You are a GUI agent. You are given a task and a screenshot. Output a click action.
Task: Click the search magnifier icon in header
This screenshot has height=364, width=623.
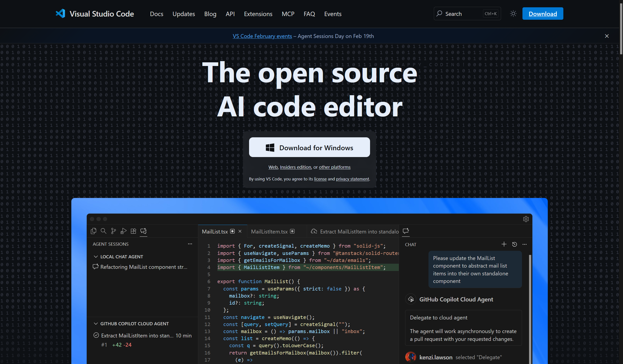(x=439, y=13)
